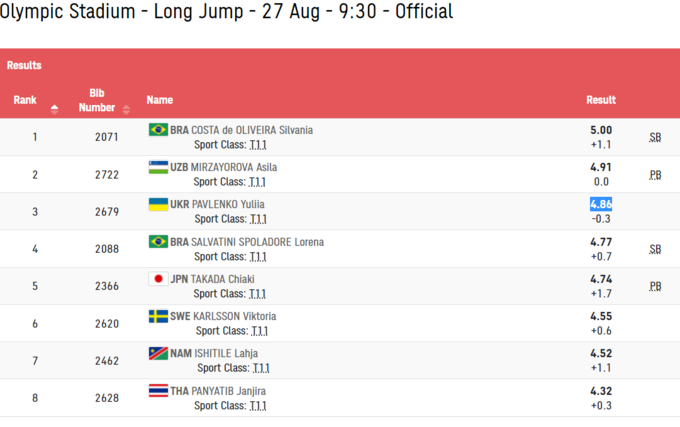Click PB marker for TAKADA Chiaki
This screenshot has height=427, width=680.
tap(655, 286)
